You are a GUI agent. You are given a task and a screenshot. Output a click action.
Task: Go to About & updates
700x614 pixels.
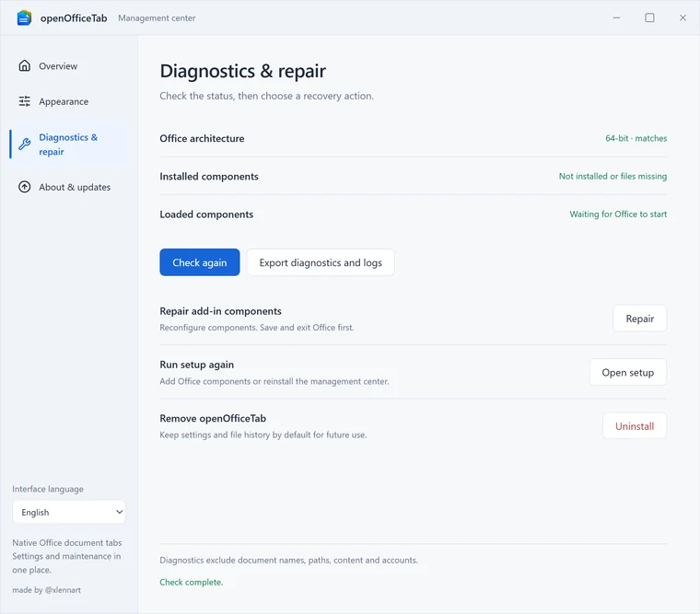[69, 188]
